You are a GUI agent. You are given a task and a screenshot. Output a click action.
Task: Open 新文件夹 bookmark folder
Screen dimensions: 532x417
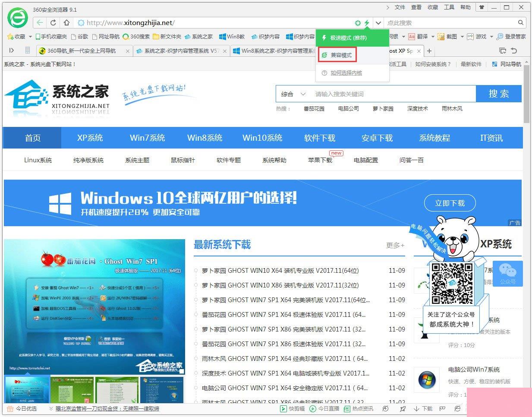click(x=167, y=37)
